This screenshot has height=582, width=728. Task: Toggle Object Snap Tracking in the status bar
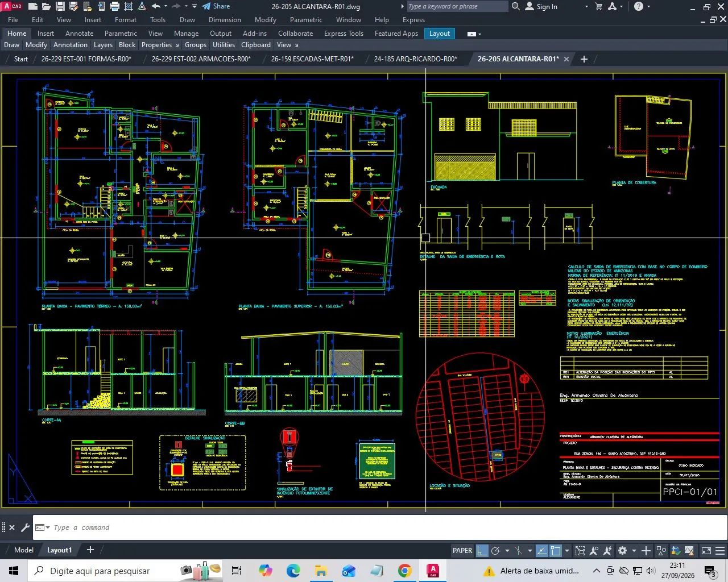542,550
